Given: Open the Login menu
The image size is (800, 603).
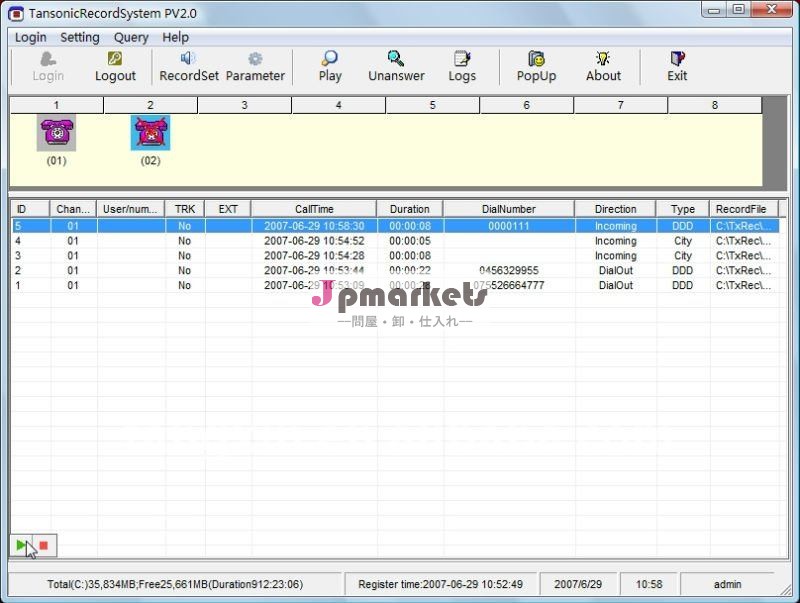Looking at the screenshot, I should [31, 37].
